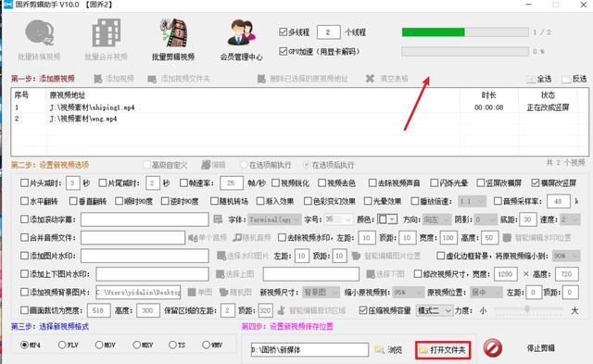Click the 打开文件夹 button

tap(443, 350)
